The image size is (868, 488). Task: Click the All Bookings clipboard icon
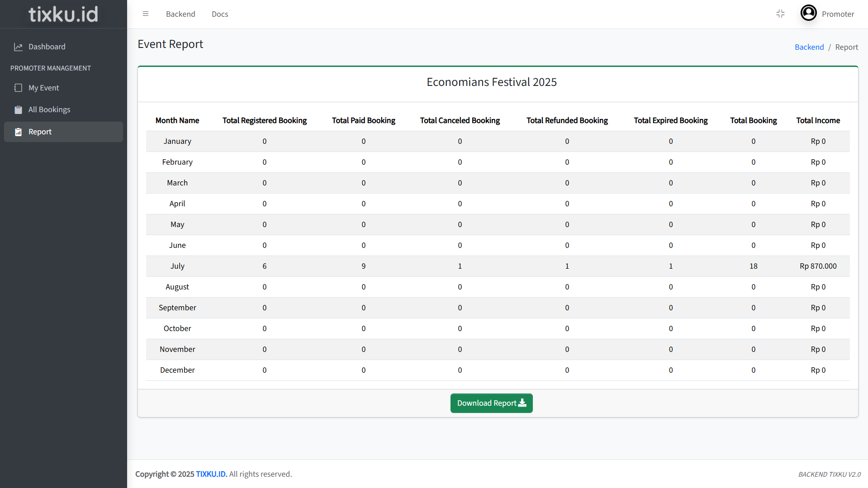(18, 110)
